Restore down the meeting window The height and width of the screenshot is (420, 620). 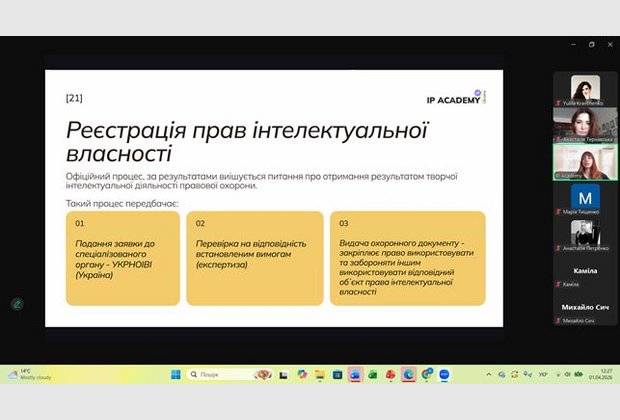pyautogui.click(x=591, y=44)
